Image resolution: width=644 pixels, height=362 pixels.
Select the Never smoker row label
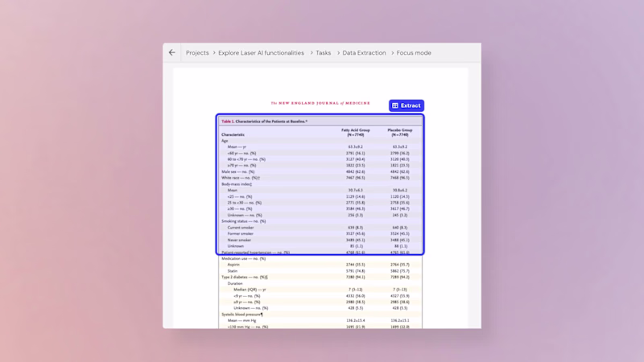pos(239,240)
